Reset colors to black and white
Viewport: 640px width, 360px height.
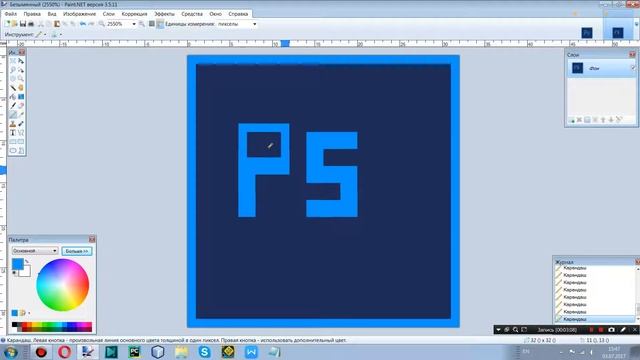[15, 273]
